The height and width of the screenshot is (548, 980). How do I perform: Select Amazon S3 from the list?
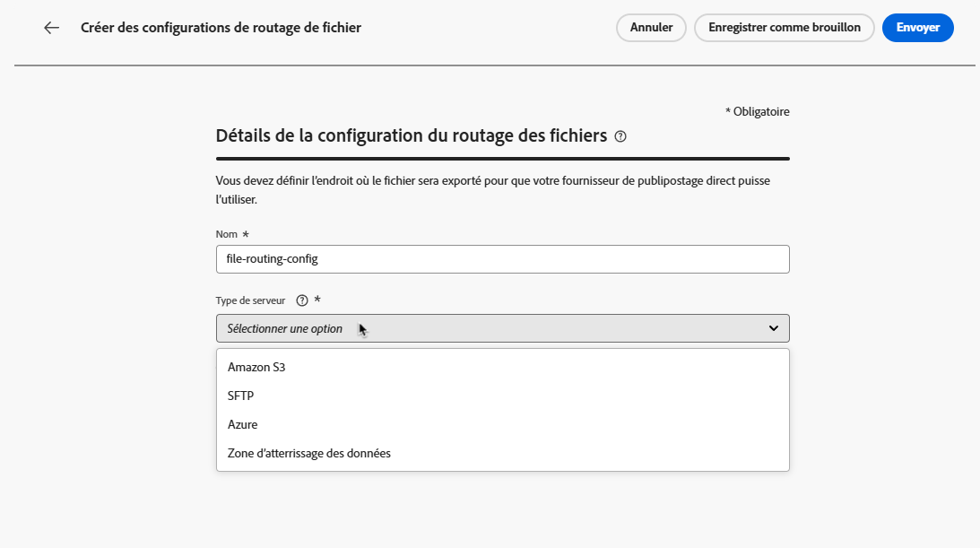click(256, 367)
